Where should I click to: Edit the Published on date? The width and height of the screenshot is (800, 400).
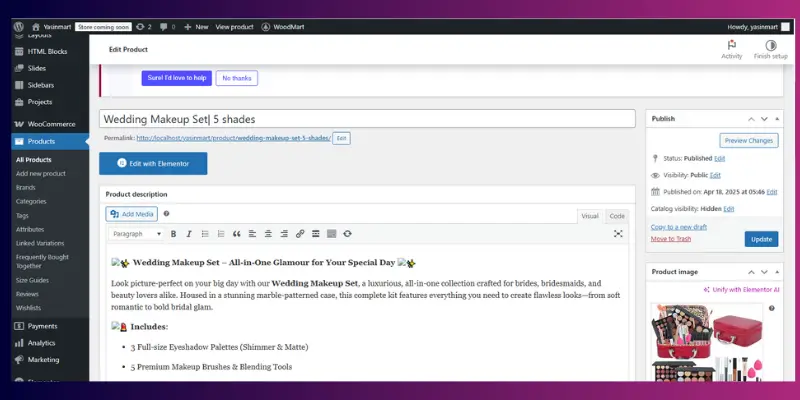pyautogui.click(x=772, y=192)
